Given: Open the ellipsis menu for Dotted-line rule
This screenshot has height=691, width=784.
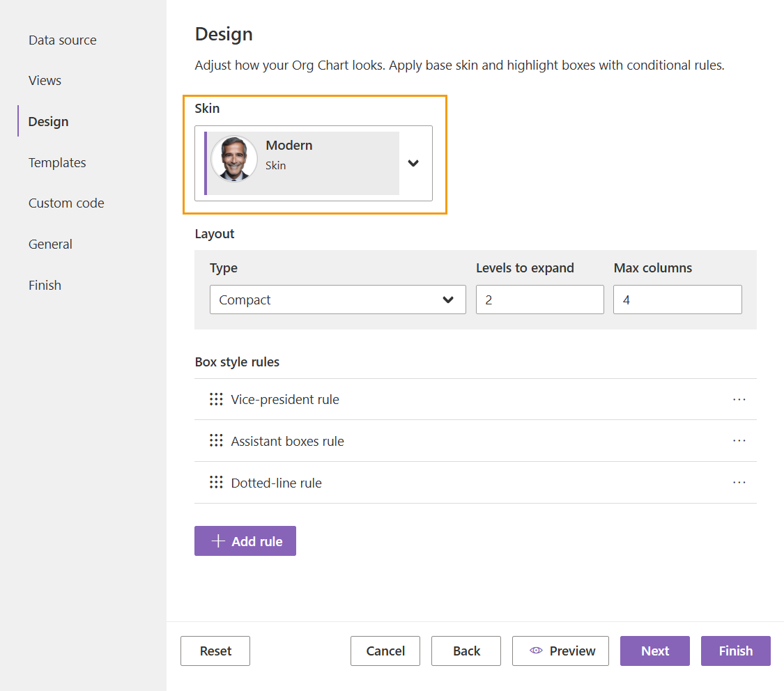Looking at the screenshot, I should pos(739,482).
